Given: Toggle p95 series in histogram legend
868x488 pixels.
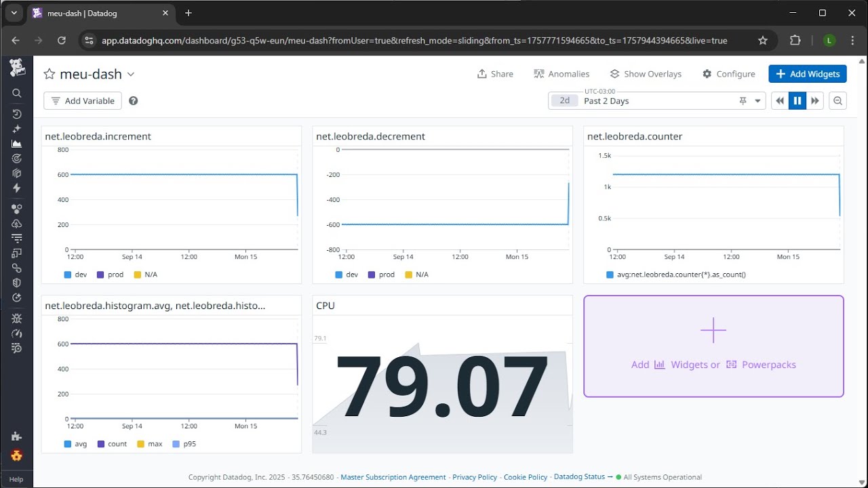Looking at the screenshot, I should click(x=184, y=444).
